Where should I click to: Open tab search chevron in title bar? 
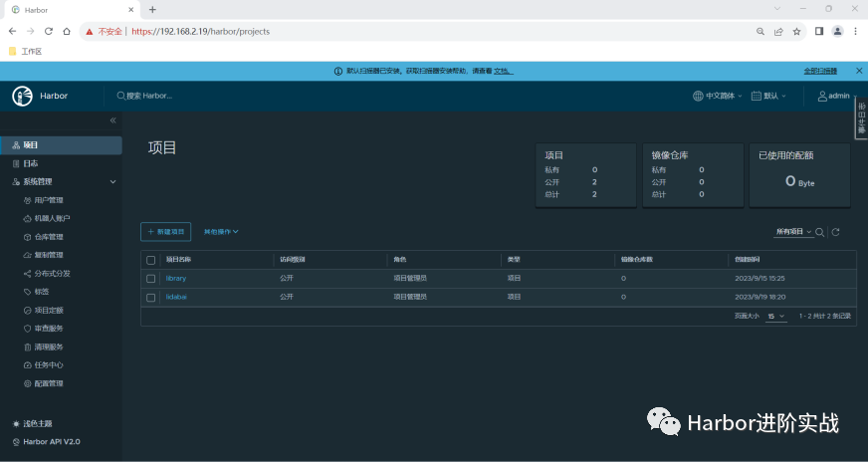tap(777, 9)
